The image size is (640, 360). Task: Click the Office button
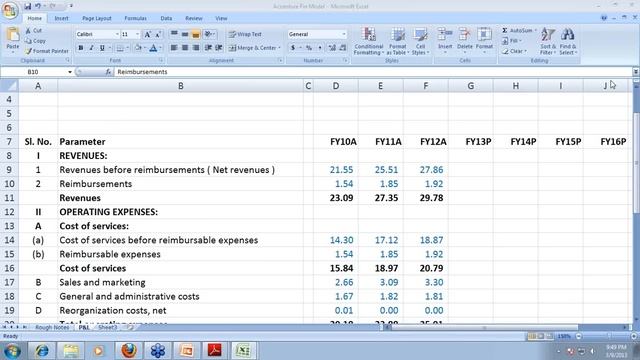[9, 10]
